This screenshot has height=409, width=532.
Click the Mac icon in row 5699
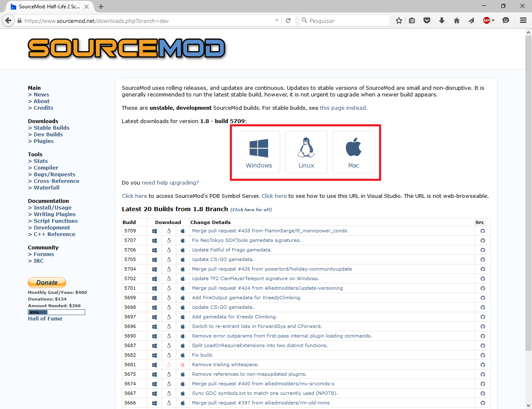coord(182,298)
